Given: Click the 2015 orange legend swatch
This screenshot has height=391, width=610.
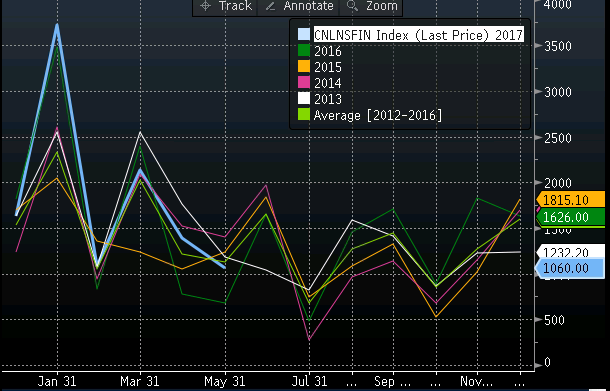Looking at the screenshot, I should 304,67.
